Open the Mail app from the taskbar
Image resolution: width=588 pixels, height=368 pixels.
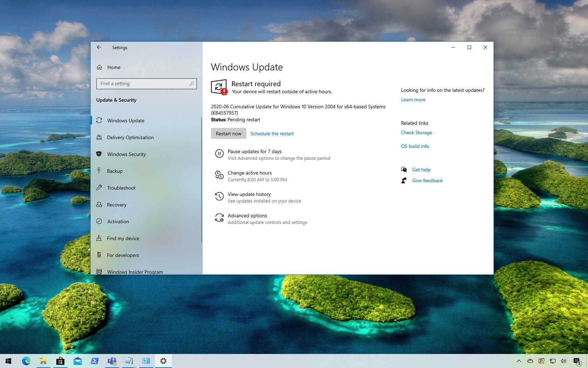(x=78, y=361)
